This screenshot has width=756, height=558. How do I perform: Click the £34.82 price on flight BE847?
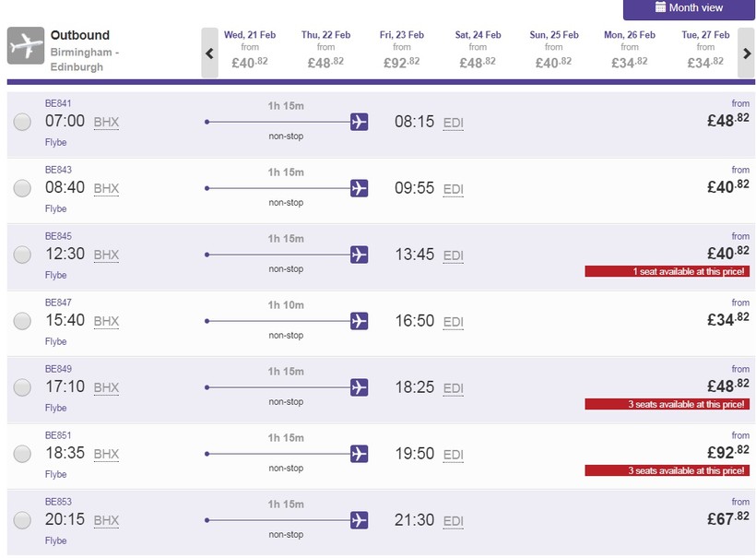click(x=727, y=319)
